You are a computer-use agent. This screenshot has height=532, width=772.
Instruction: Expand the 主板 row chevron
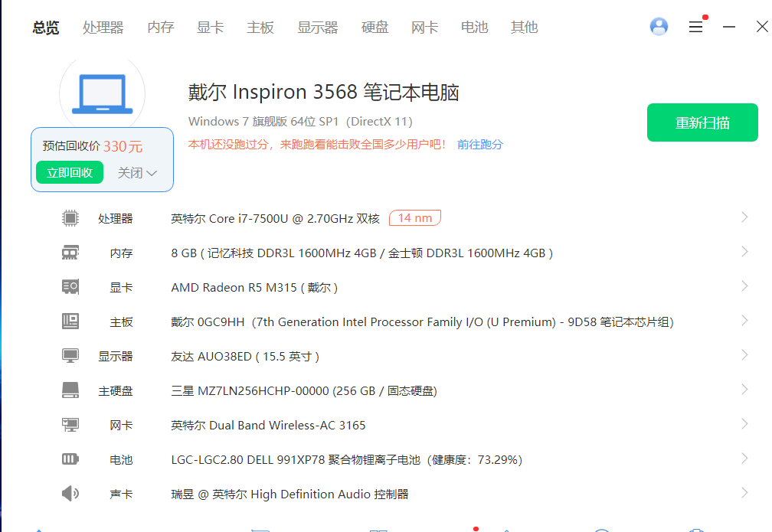click(x=744, y=321)
